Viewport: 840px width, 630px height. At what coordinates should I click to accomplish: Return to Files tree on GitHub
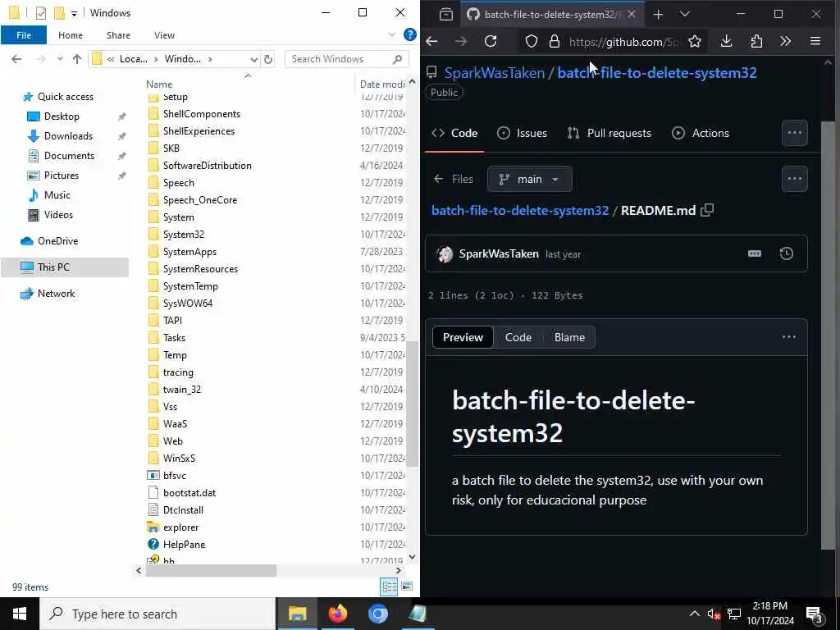pos(453,179)
